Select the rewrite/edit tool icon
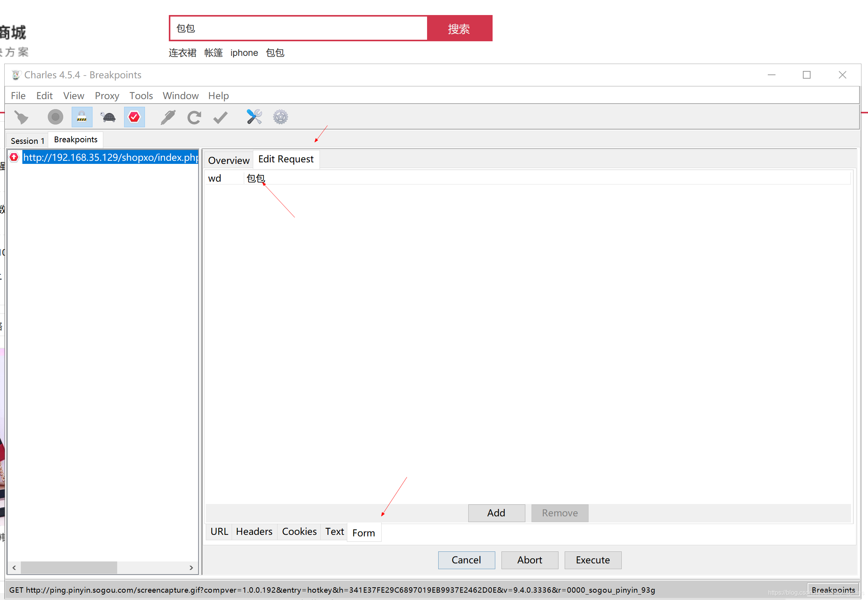This screenshot has height=600, width=868. [x=168, y=117]
